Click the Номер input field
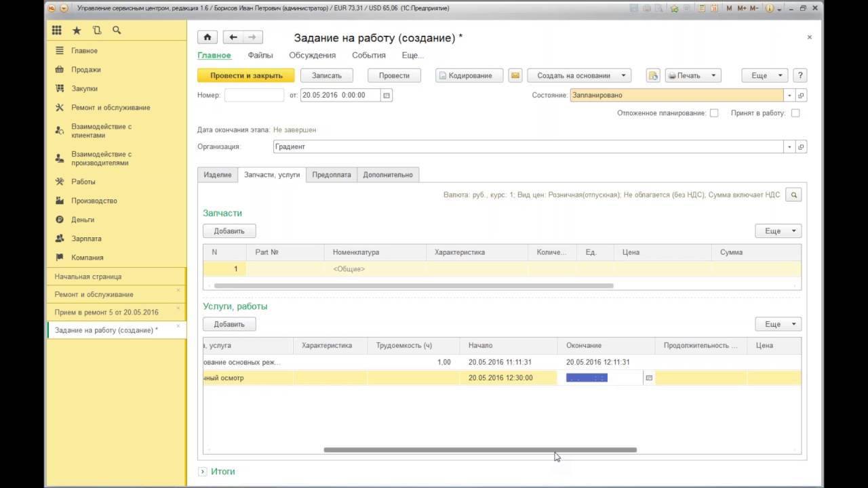 pos(254,96)
